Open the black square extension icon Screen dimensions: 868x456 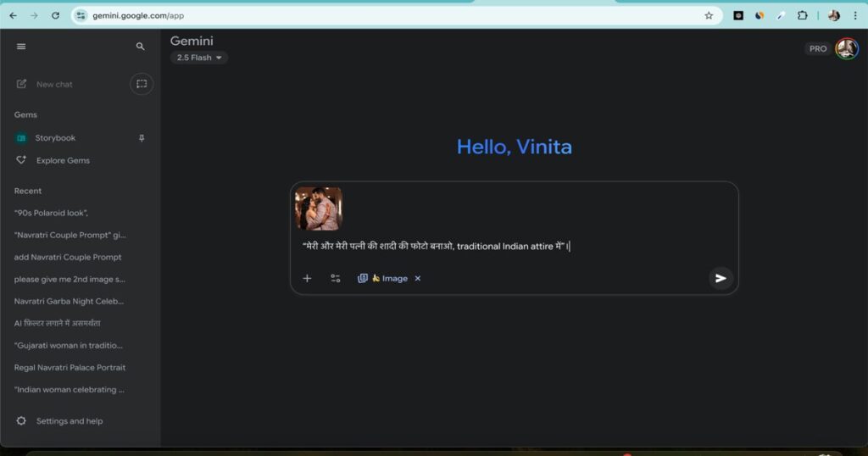(x=738, y=15)
